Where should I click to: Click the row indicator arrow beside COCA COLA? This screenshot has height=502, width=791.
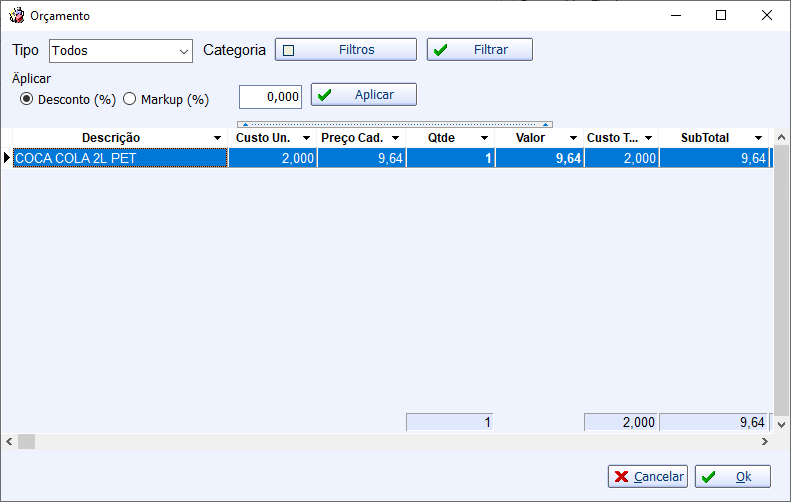6,158
